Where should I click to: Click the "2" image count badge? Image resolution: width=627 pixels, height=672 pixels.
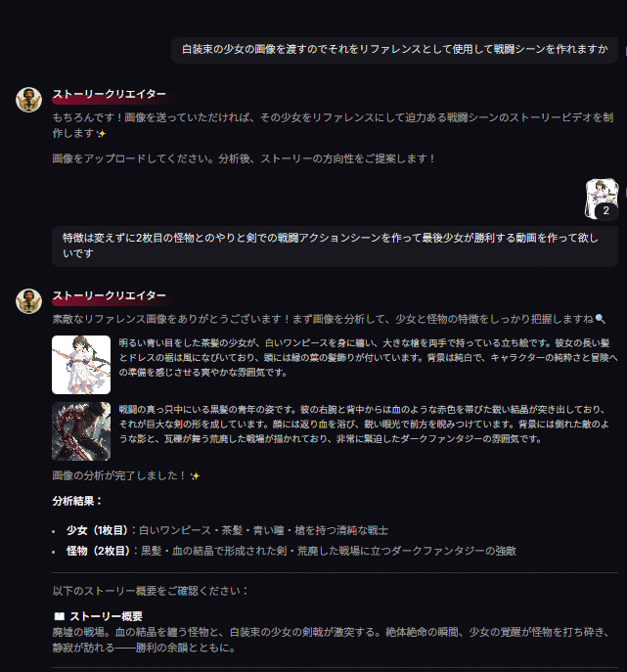click(x=606, y=210)
